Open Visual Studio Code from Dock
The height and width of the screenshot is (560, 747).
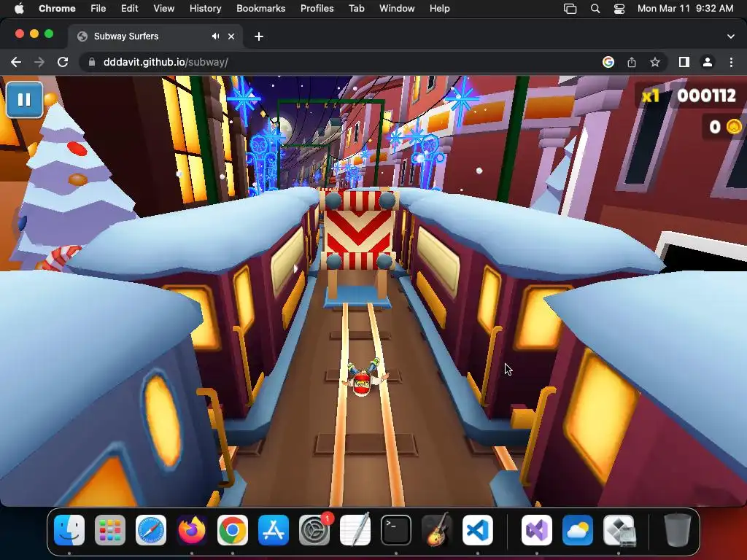tap(477, 529)
